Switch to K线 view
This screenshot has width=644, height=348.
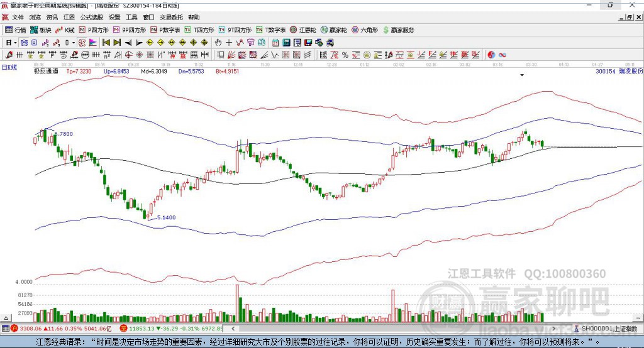pyautogui.click(x=65, y=30)
